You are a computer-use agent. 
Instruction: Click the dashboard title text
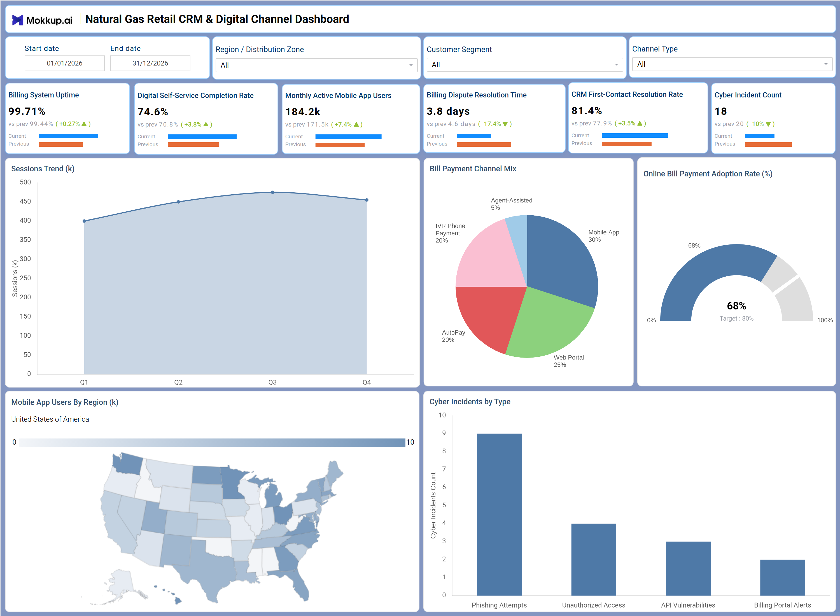click(217, 19)
